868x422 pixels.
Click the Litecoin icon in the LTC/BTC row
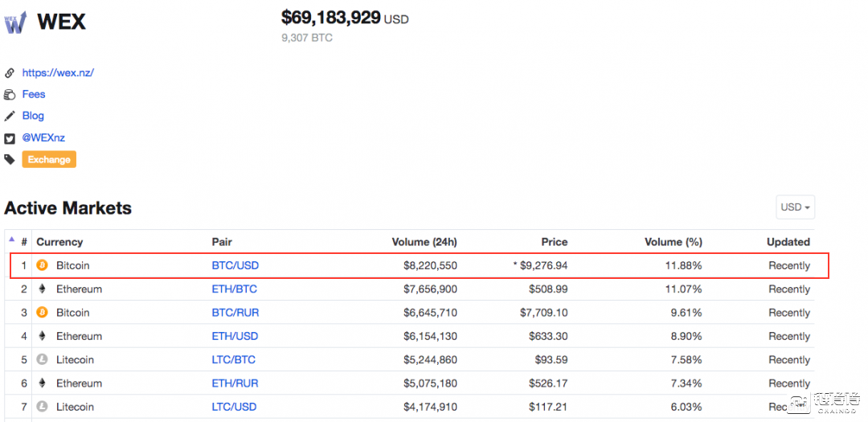(x=42, y=359)
